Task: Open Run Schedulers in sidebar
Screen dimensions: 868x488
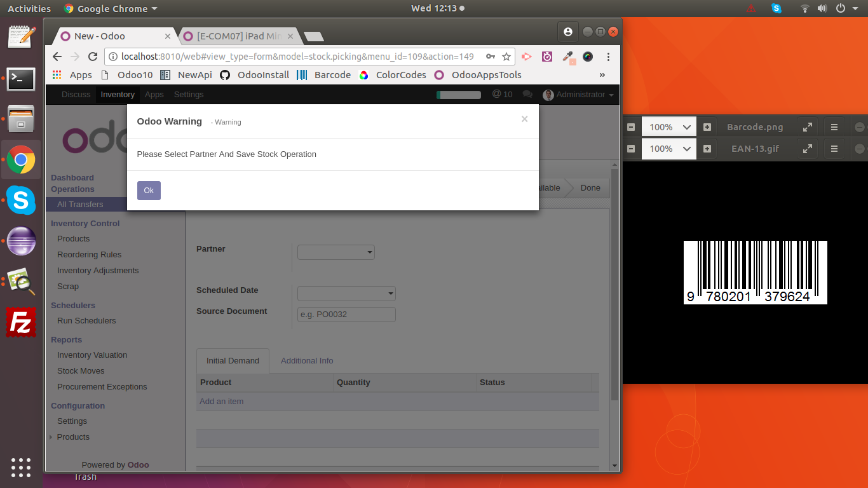Action: click(x=86, y=320)
